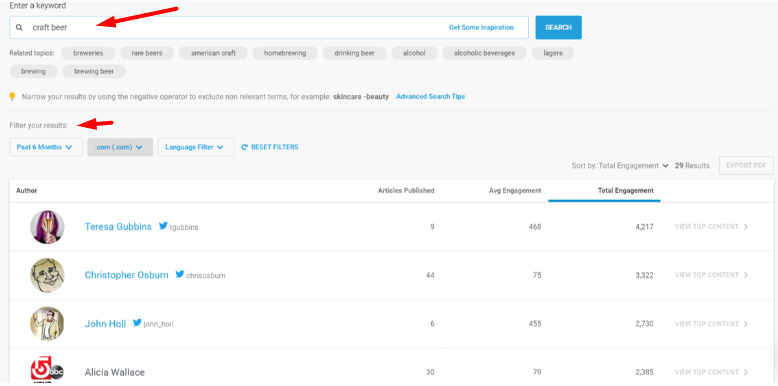Click total engagement value 3,322
778x386 pixels.
coord(644,275)
